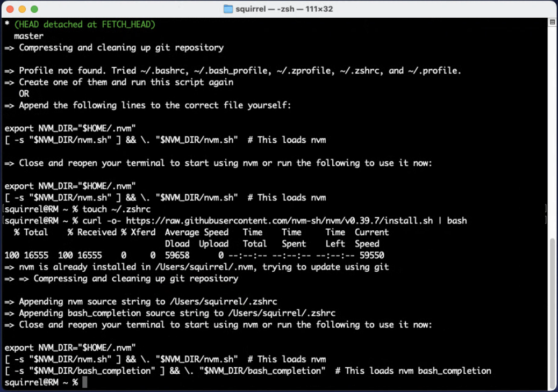
Task: Minimize the window using yellow button
Action: click(x=22, y=9)
